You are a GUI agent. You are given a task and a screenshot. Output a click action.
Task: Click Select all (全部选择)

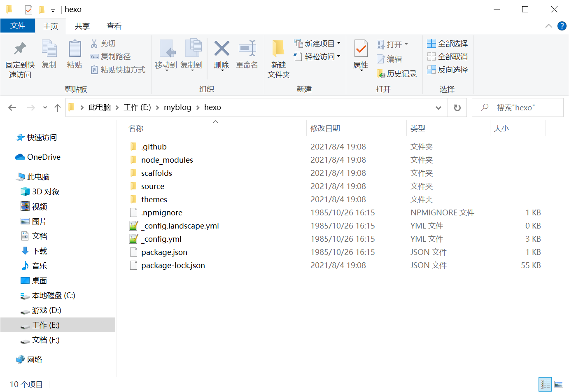(x=447, y=43)
